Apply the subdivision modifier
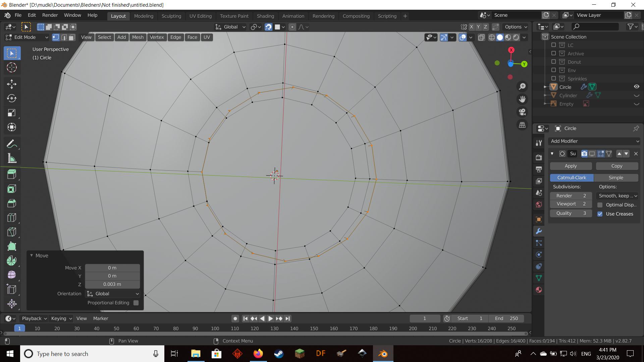This screenshot has height=362, width=644. click(571, 166)
